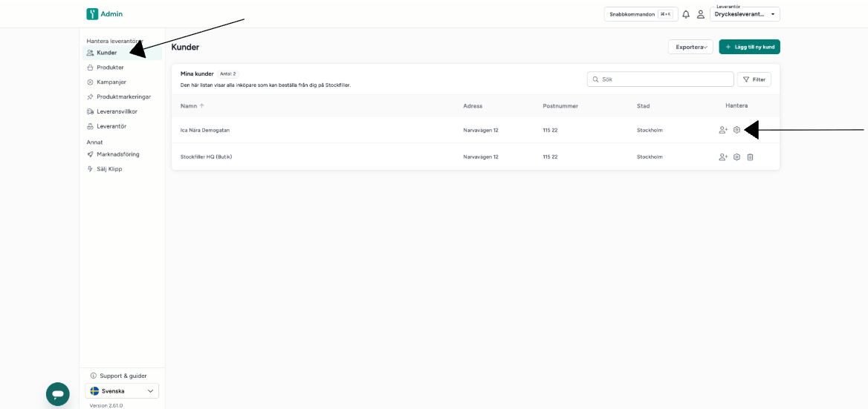This screenshot has width=868, height=409.
Task: Click the Kampanjer icon in sidebar
Action: pyautogui.click(x=90, y=82)
